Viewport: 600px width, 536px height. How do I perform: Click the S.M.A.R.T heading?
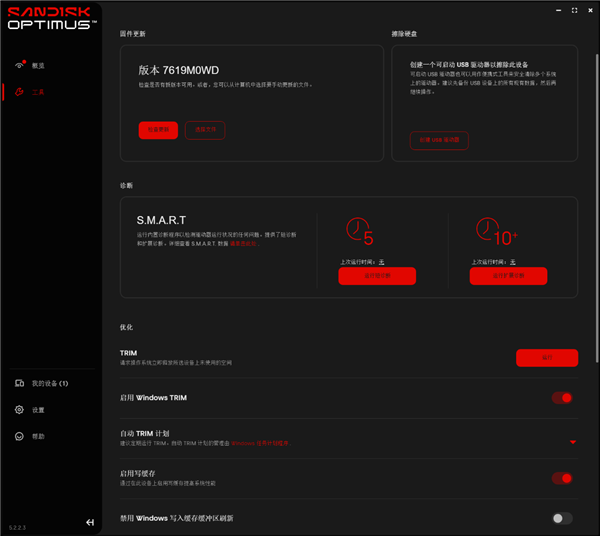tap(161, 220)
